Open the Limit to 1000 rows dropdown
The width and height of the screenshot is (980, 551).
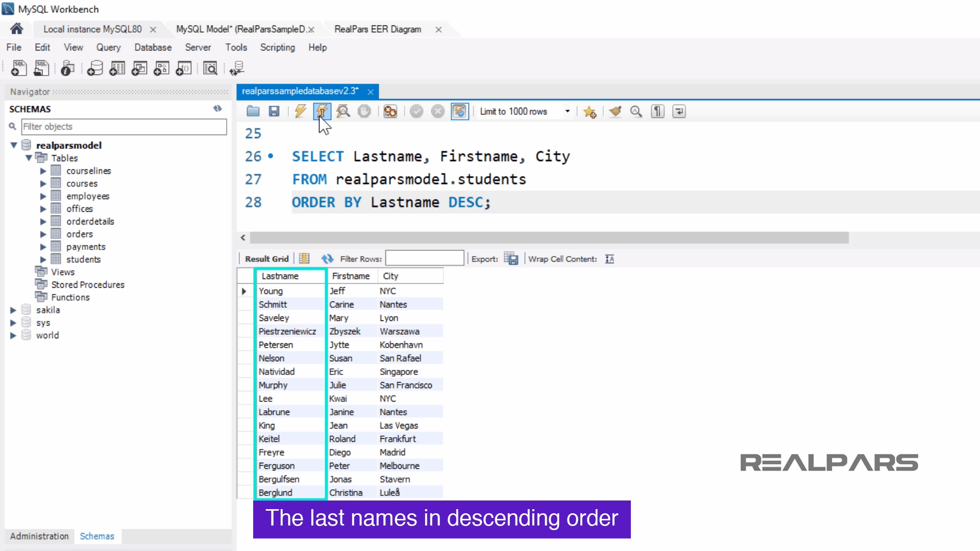pos(567,111)
